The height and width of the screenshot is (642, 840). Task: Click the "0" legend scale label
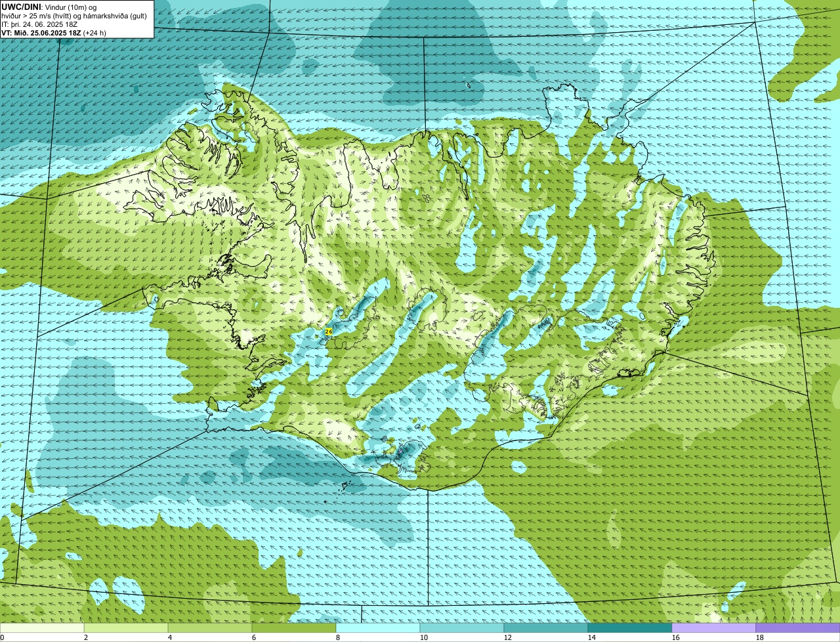tap(2, 637)
